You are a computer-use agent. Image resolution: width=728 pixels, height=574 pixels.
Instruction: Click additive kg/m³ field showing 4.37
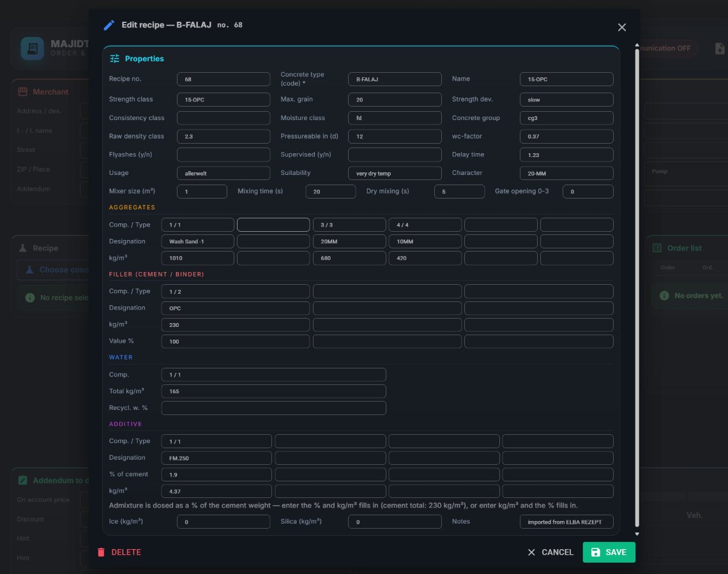[216, 492]
